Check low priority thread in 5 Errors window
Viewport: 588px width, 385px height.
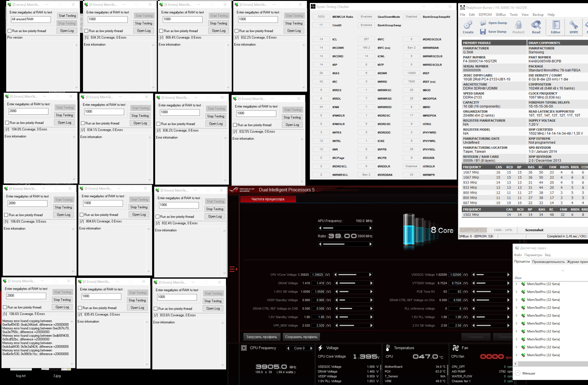click(5, 307)
